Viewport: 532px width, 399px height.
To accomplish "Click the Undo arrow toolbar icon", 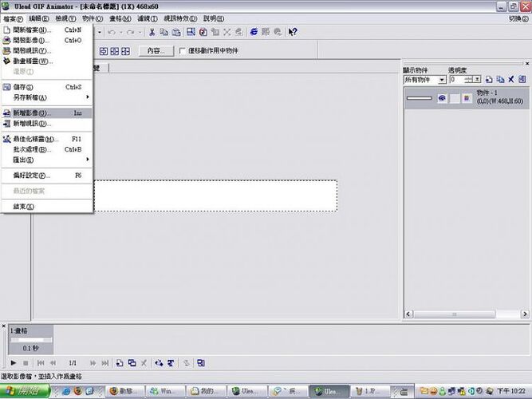I will tap(112, 32).
